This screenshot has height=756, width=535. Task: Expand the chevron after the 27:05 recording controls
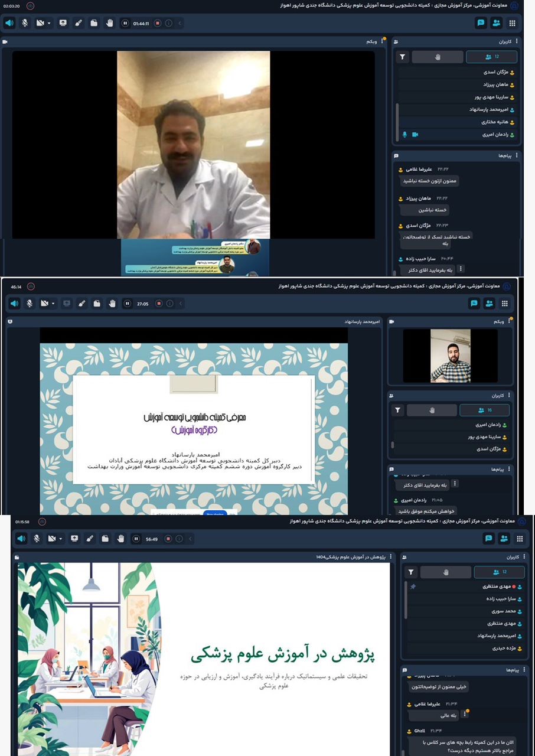(x=181, y=304)
